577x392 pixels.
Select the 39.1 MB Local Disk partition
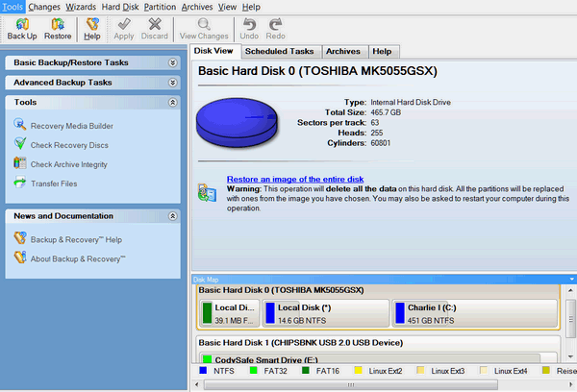point(230,313)
